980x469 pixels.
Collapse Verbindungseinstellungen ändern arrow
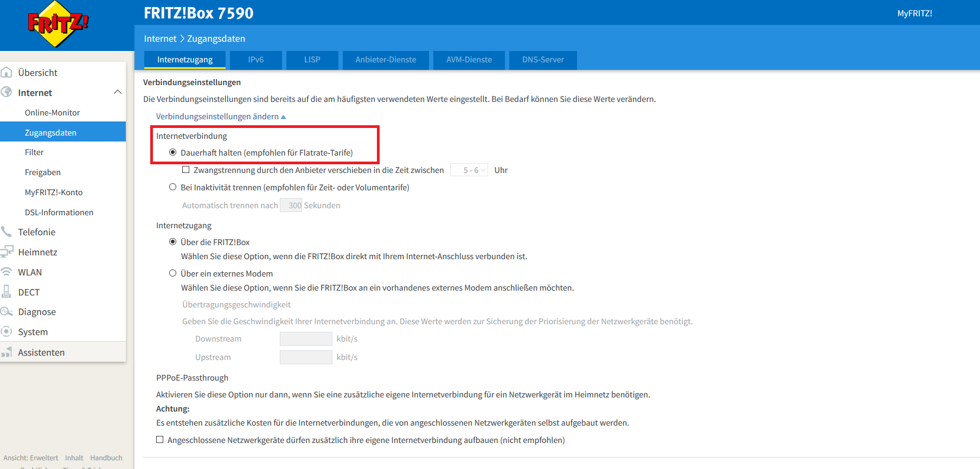pos(283,117)
